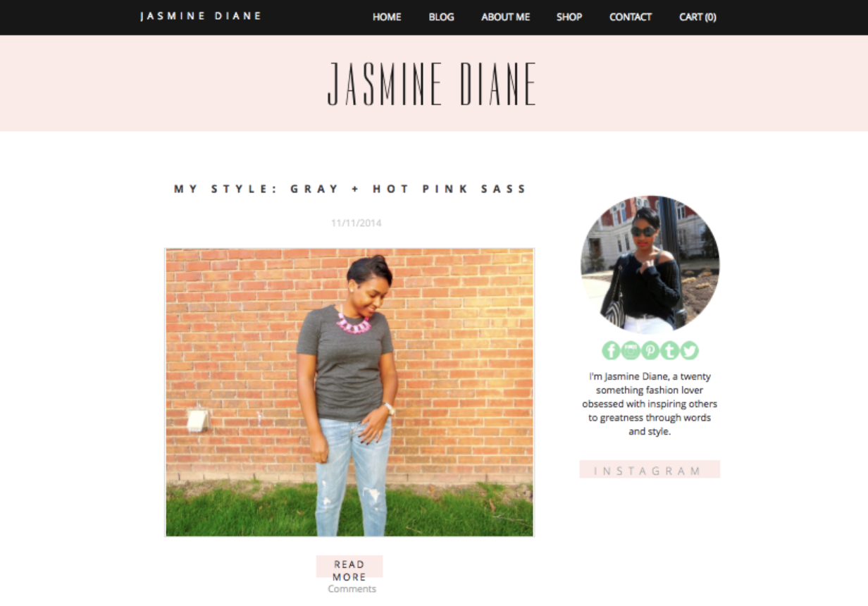This screenshot has width=868, height=606.
Task: Open the Contact page
Action: (631, 17)
